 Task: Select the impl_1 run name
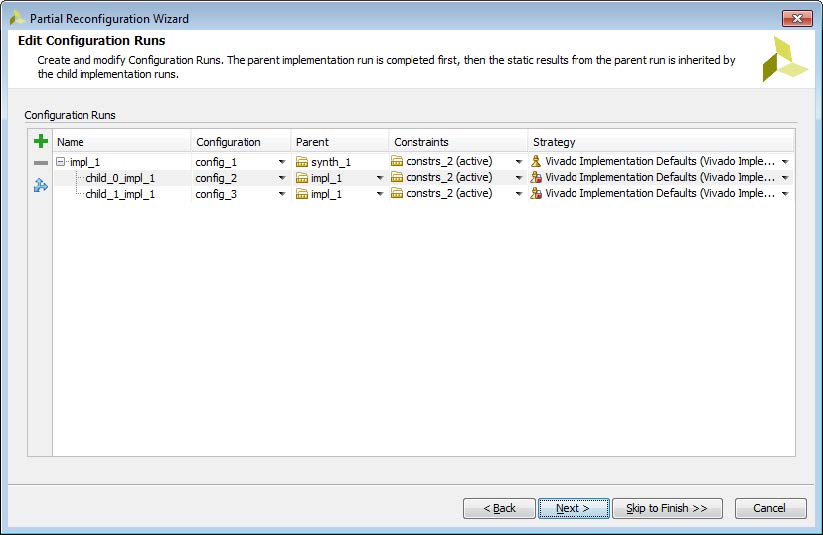click(x=85, y=162)
